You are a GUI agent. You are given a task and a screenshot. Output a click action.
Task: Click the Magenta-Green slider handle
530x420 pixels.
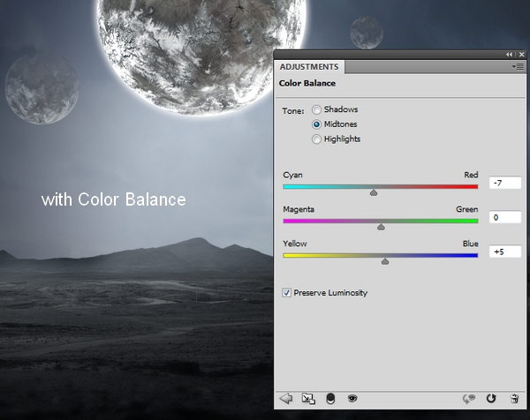381,226
